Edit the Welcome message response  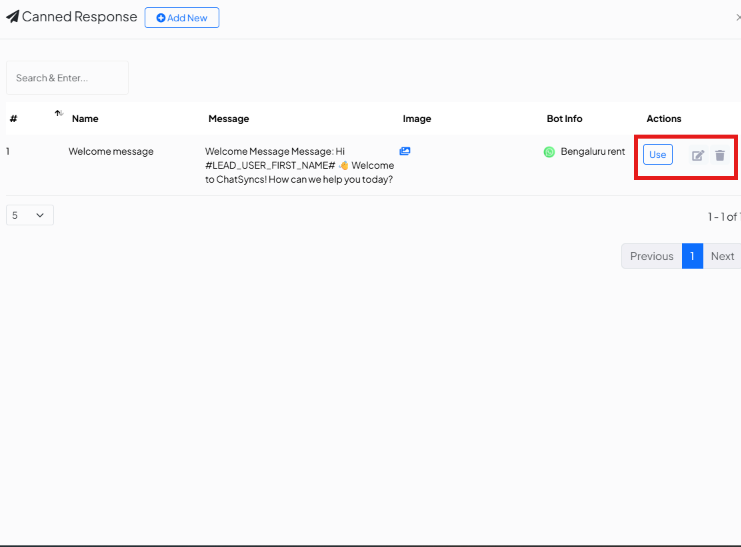(698, 155)
